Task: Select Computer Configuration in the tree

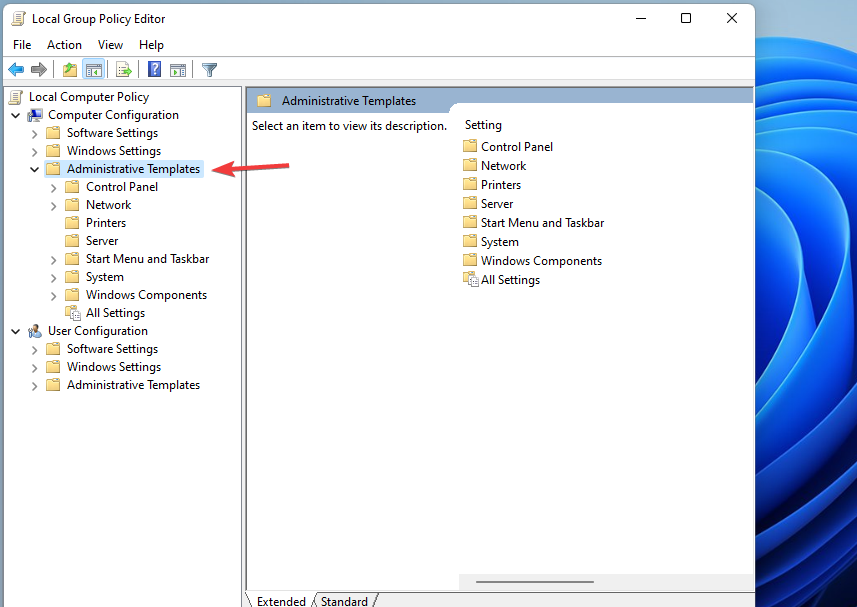Action: pyautogui.click(x=113, y=115)
